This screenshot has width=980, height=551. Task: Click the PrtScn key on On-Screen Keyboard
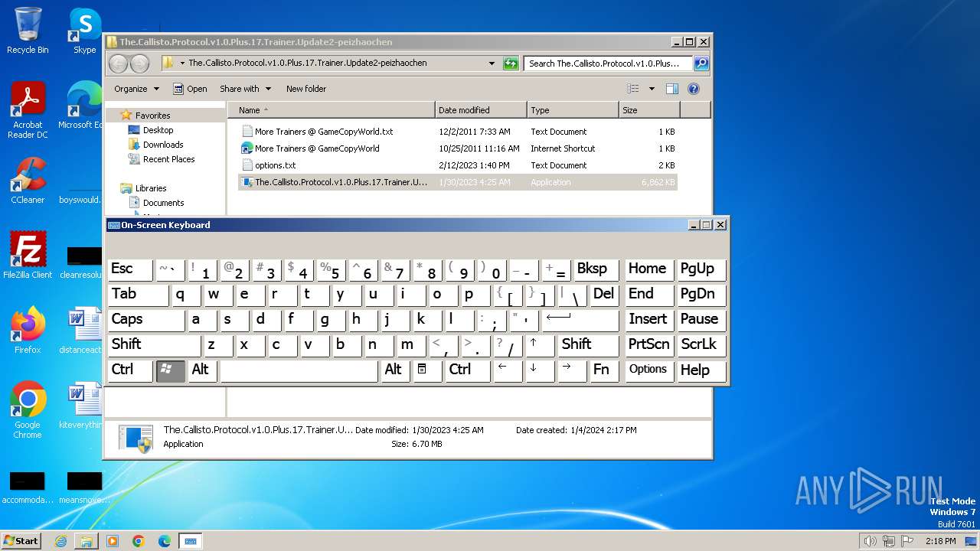(x=649, y=345)
